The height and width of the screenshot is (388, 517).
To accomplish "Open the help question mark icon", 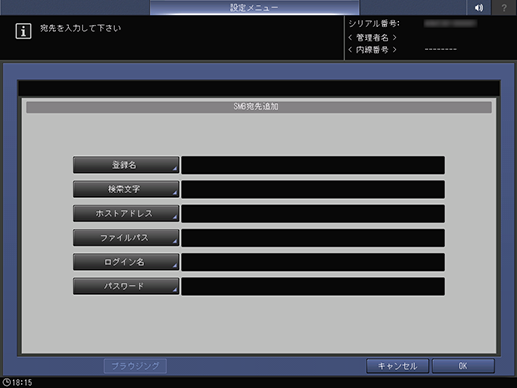I will (504, 7).
